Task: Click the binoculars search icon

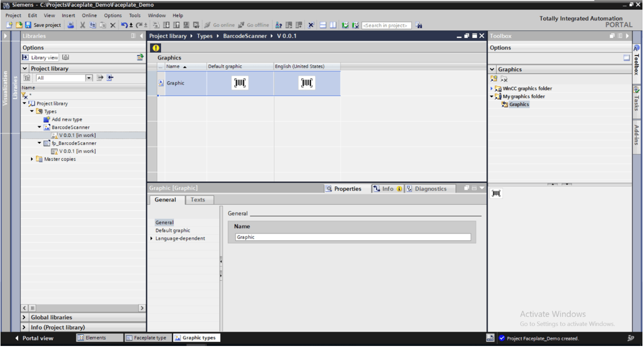Action: coord(419,25)
